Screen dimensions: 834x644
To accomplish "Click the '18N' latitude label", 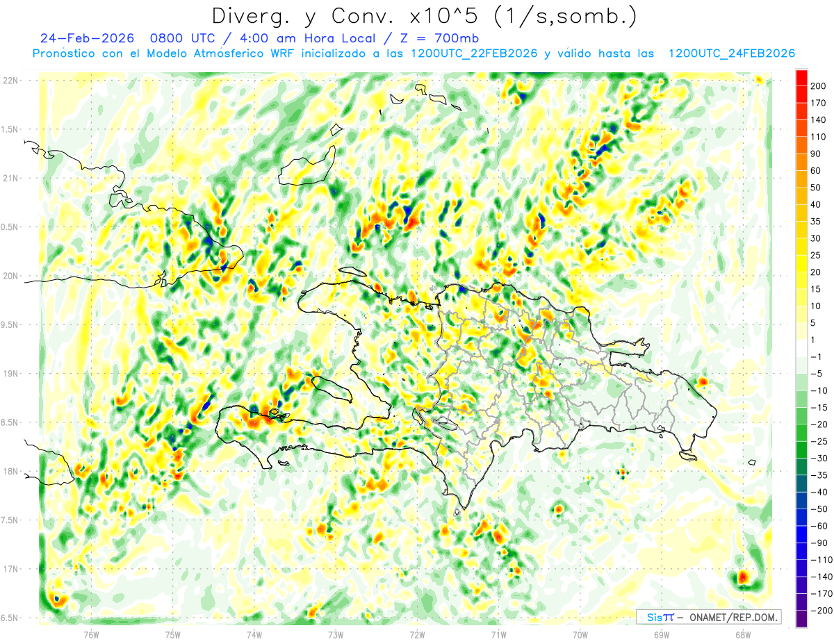I will coord(10,471).
